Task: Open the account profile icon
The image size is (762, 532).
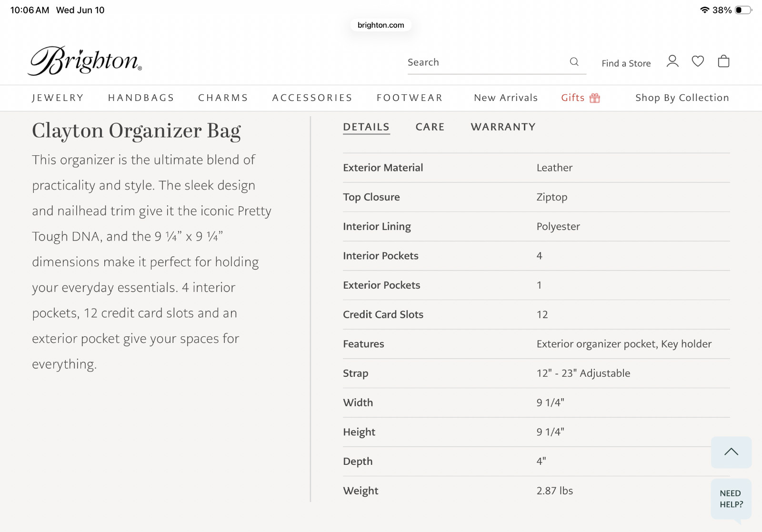Action: 672,61
